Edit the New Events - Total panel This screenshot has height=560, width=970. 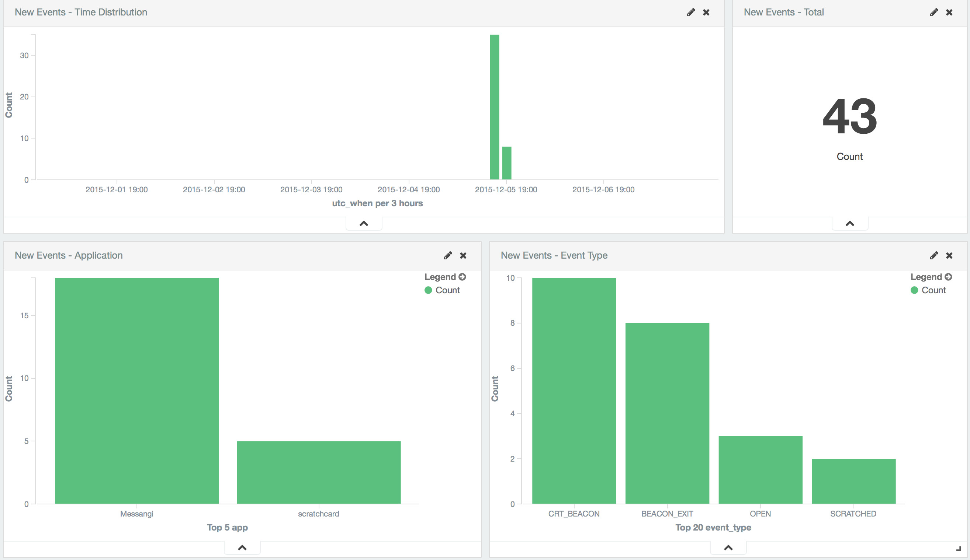(x=934, y=12)
